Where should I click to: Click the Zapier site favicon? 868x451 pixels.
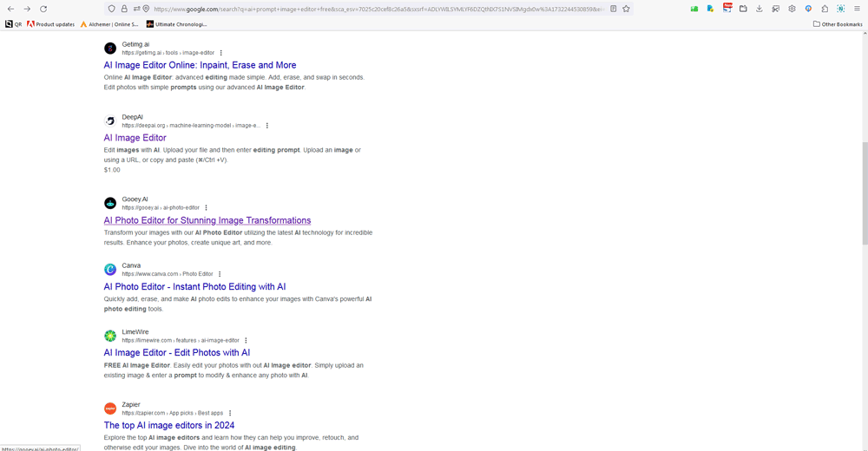click(x=110, y=409)
